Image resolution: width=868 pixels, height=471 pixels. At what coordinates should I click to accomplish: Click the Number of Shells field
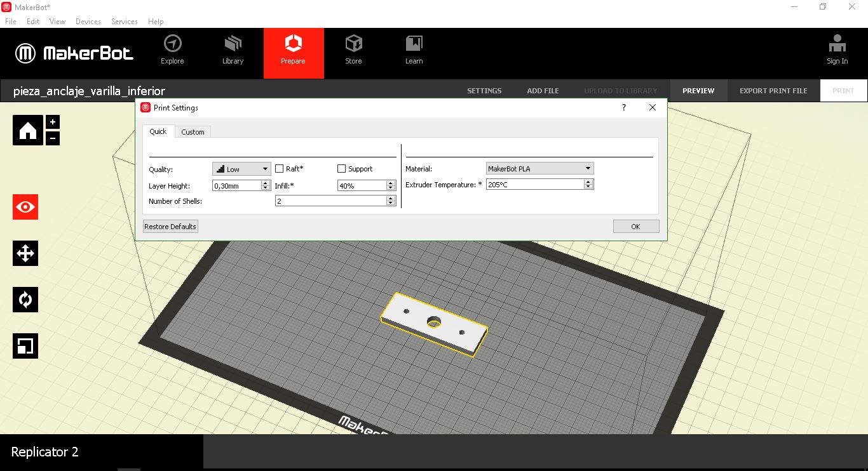331,201
